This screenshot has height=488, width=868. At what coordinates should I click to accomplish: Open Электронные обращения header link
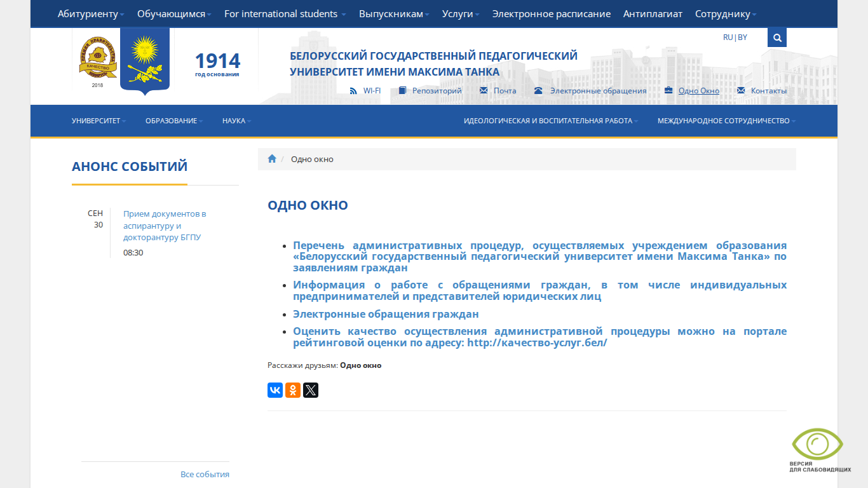[599, 91]
